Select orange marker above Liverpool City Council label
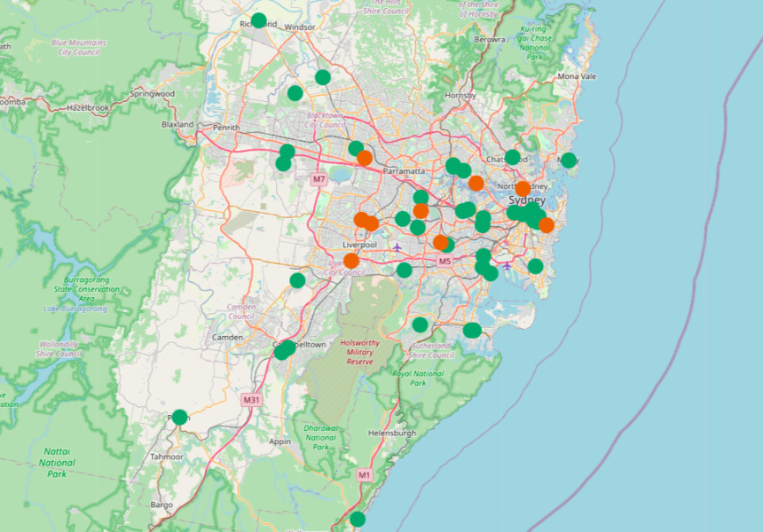This screenshot has width=763, height=532. (x=351, y=261)
